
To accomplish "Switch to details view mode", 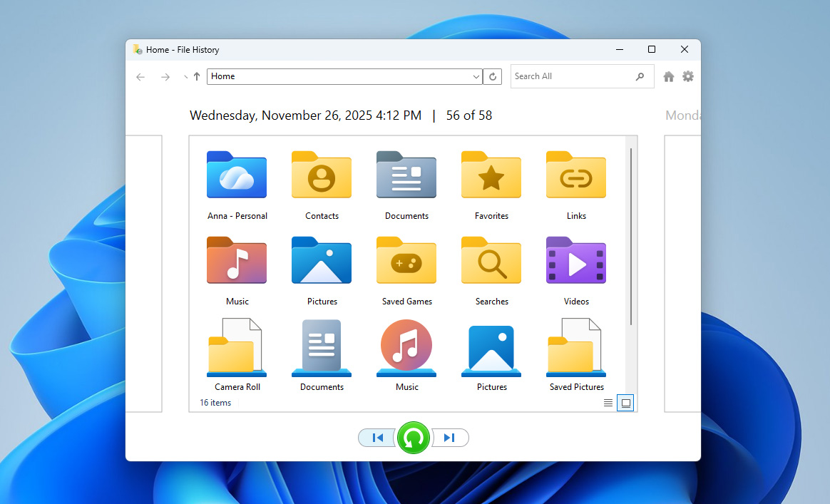I will (607, 402).
